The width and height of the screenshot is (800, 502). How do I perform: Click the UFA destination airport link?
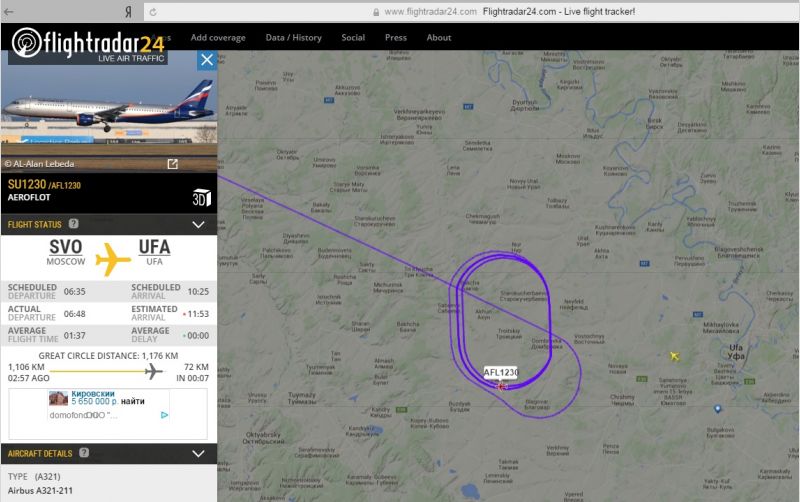(154, 252)
